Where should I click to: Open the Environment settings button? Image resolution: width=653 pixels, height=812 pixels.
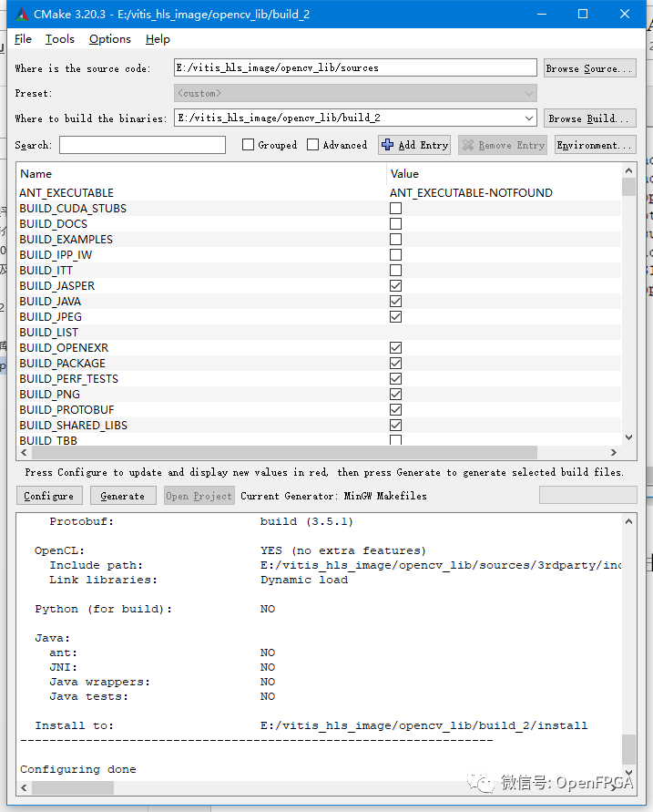[x=595, y=145]
